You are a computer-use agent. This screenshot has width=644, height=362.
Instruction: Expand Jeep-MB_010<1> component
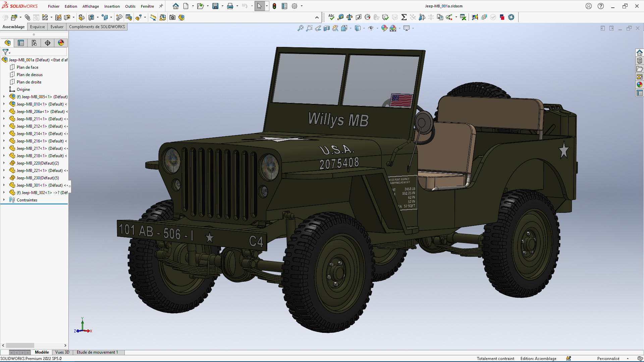[4, 104]
